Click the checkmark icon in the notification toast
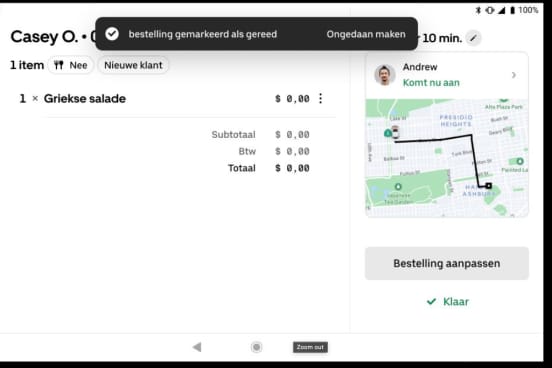Viewport: 552px width, 368px height. pos(112,34)
